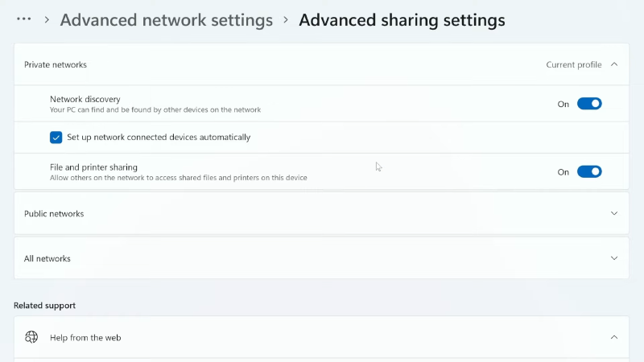Screen dimensions: 644x362
Task: Uncheck Set up network connected devices automatically
Action: point(56,138)
